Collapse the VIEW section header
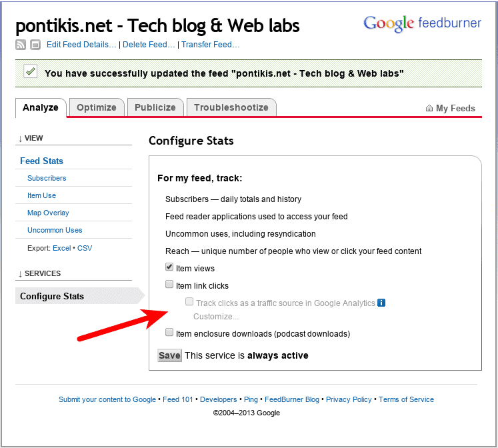Image resolution: width=498 pixels, height=448 pixels. [x=31, y=138]
